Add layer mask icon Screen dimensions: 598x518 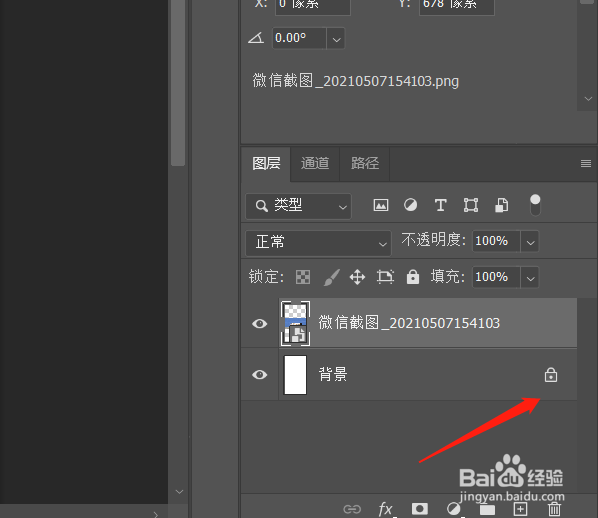click(x=420, y=509)
